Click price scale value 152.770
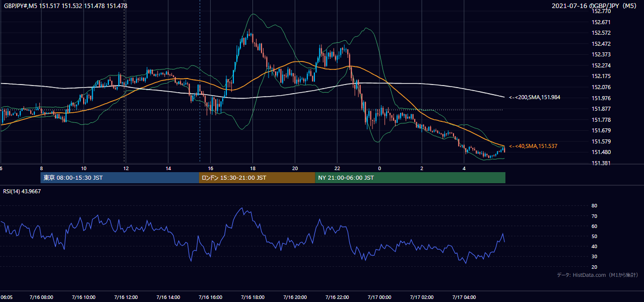This screenshot has height=302, width=644. (601, 11)
